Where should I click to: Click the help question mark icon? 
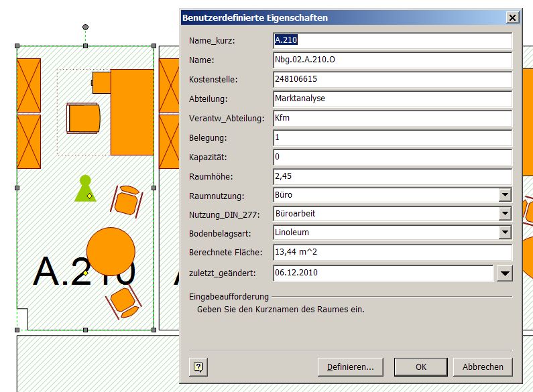(x=198, y=367)
